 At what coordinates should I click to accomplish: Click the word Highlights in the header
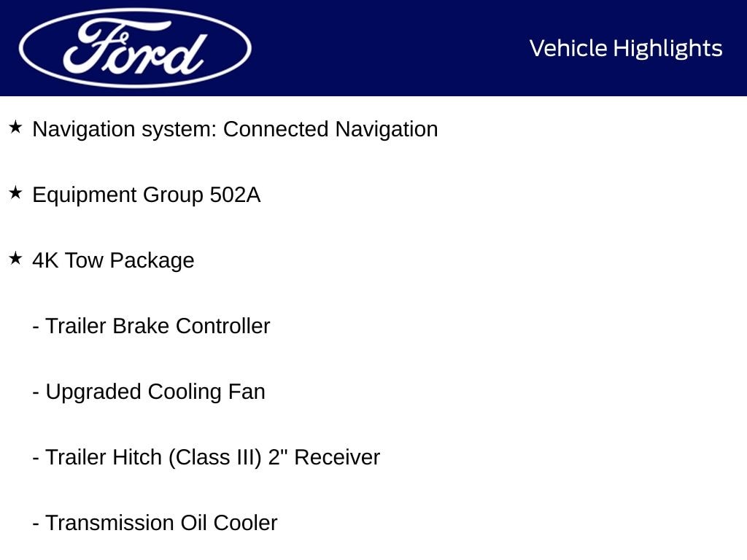click(667, 48)
